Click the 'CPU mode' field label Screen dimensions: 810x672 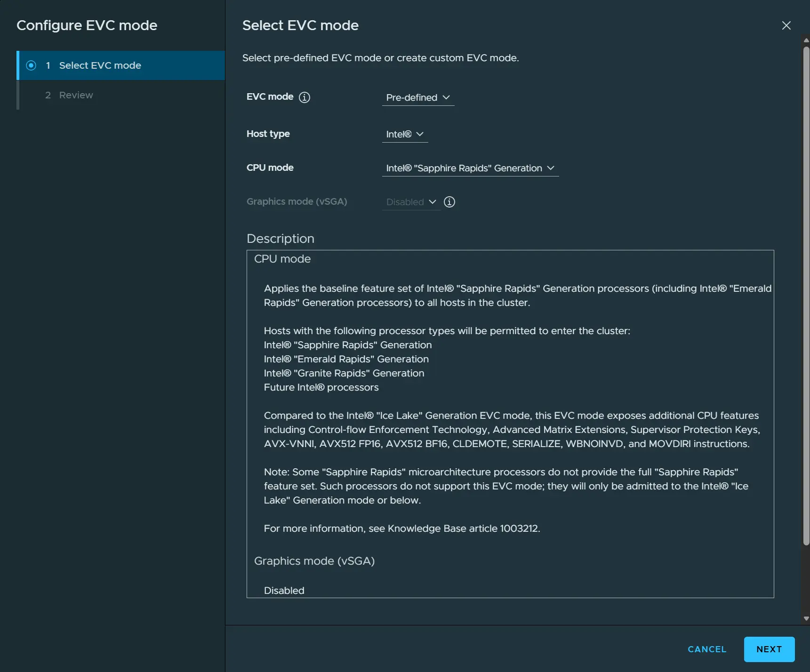(270, 168)
